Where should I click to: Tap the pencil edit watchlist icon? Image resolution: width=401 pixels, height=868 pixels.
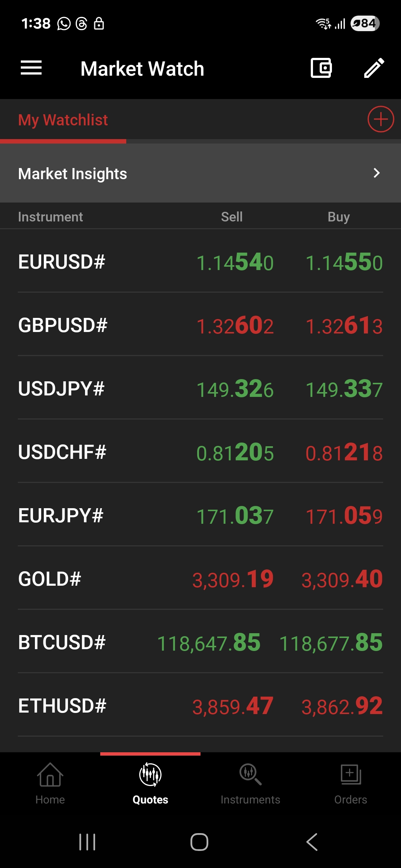pos(374,68)
